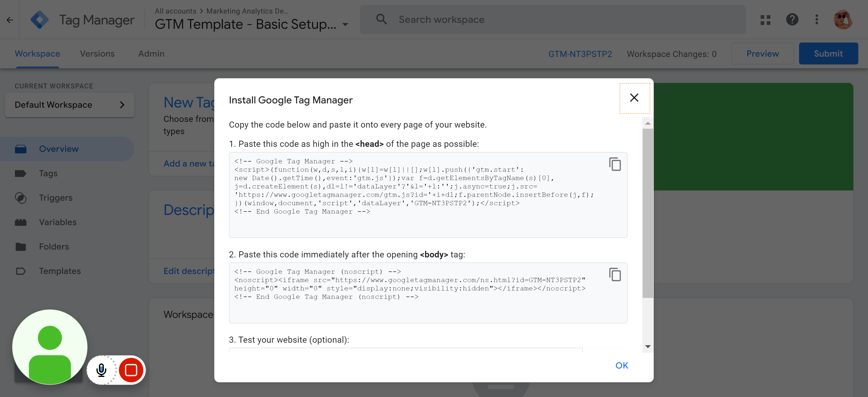This screenshot has width=868, height=397.
Task: Click the Tags label icon in sidebar
Action: pyautogui.click(x=21, y=173)
